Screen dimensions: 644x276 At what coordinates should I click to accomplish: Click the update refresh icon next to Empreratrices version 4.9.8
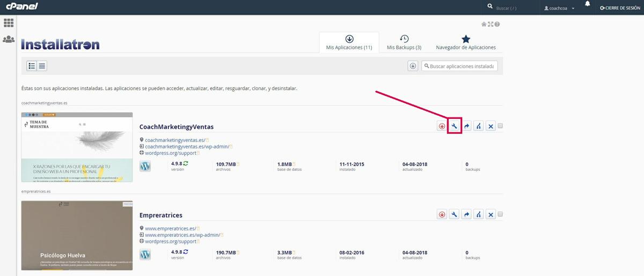click(x=186, y=251)
